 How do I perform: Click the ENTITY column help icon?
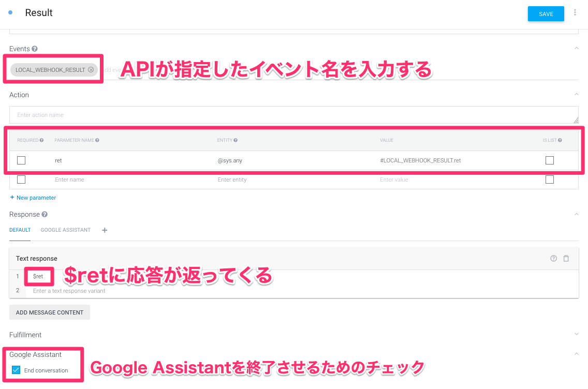coord(234,140)
